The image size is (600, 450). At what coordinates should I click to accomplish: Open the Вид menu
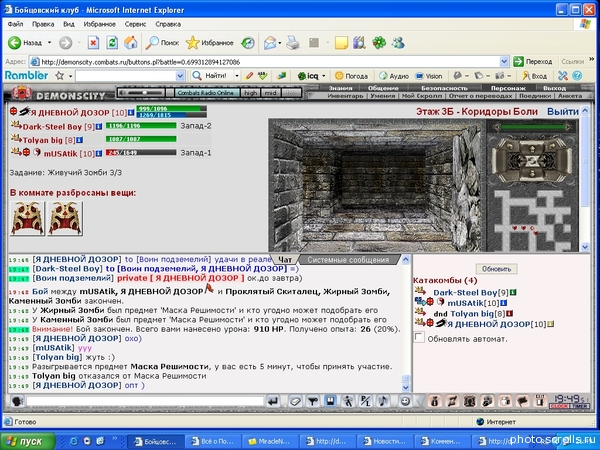(x=69, y=24)
